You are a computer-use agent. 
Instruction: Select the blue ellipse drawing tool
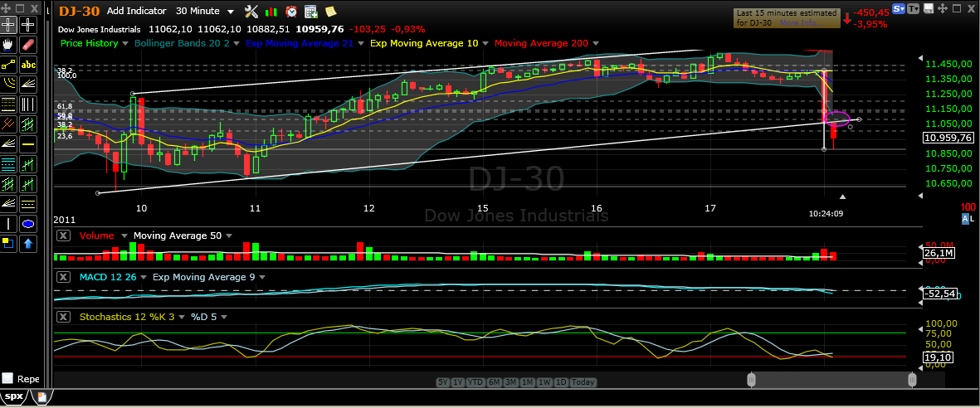28,224
